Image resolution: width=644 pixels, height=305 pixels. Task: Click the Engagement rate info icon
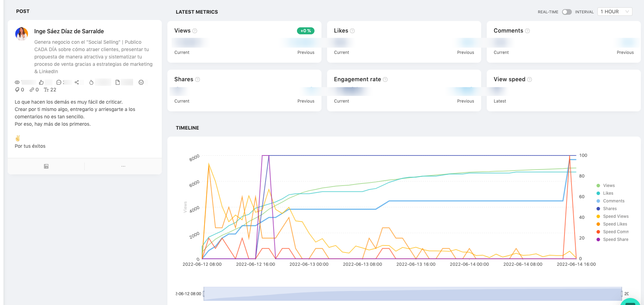coord(385,79)
